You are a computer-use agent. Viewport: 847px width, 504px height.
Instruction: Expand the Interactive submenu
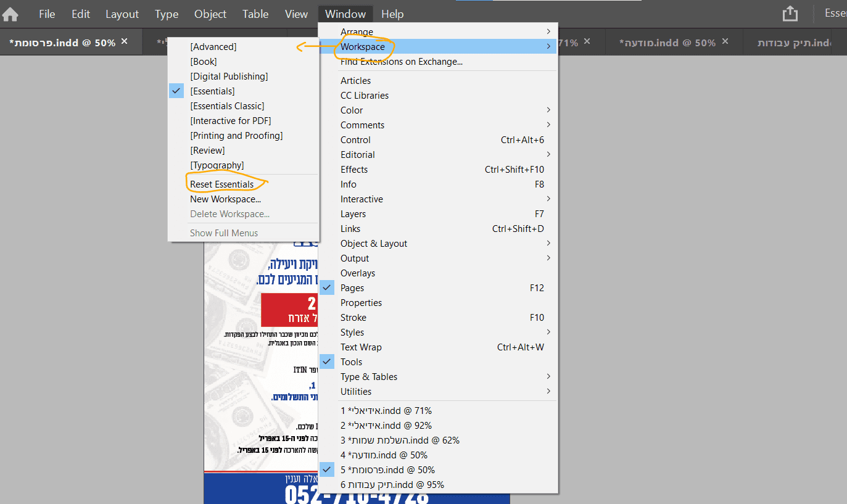[x=438, y=199]
